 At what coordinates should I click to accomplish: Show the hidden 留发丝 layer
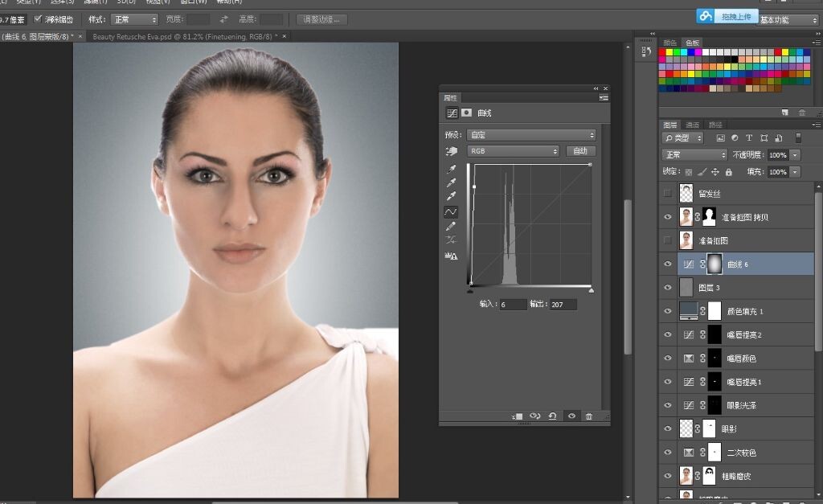668,193
